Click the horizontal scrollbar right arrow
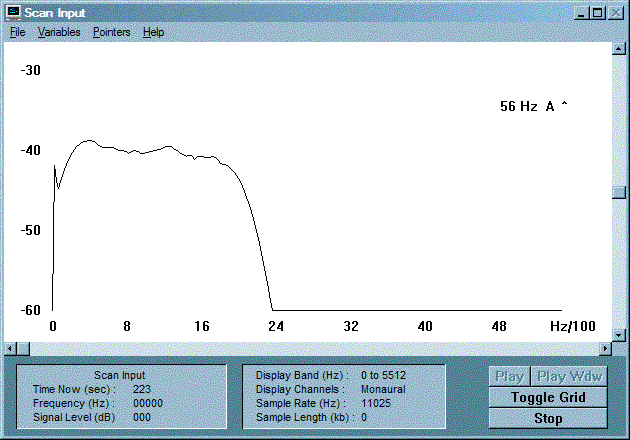 (x=605, y=349)
